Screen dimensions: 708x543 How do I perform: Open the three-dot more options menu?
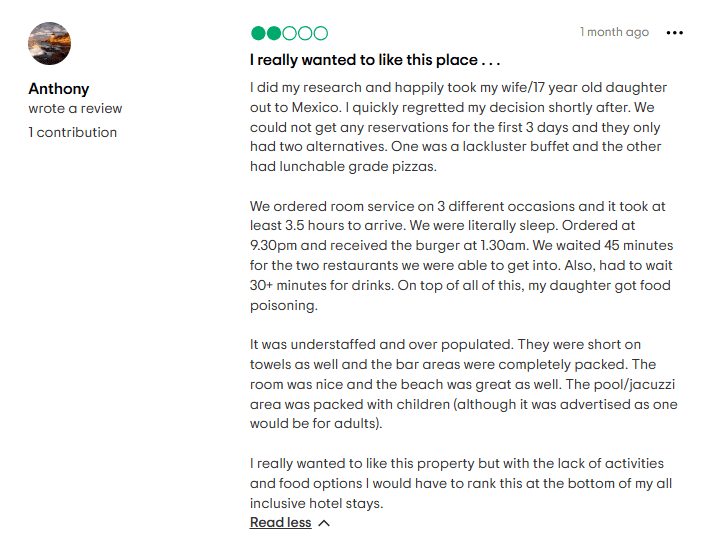click(675, 32)
